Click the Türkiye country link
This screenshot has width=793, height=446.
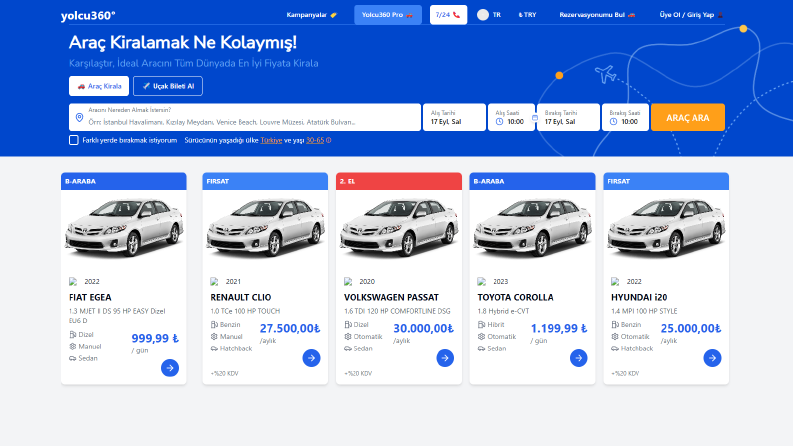(271, 140)
